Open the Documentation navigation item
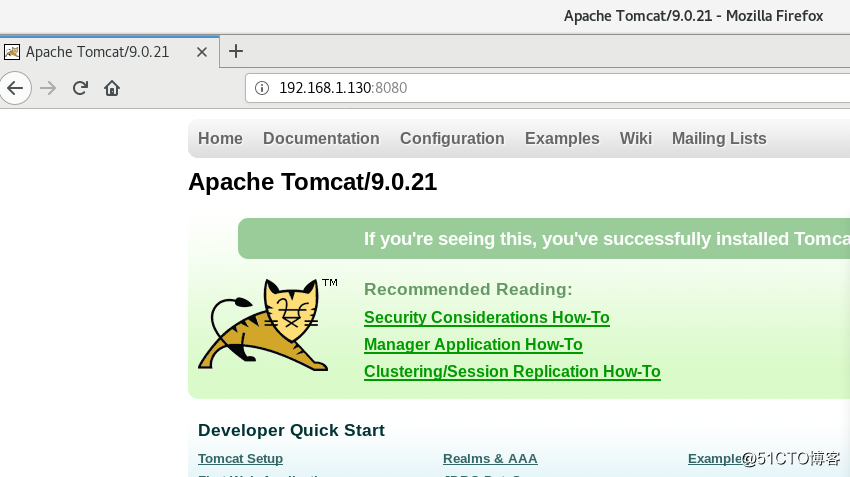The image size is (850, 477). 321,139
